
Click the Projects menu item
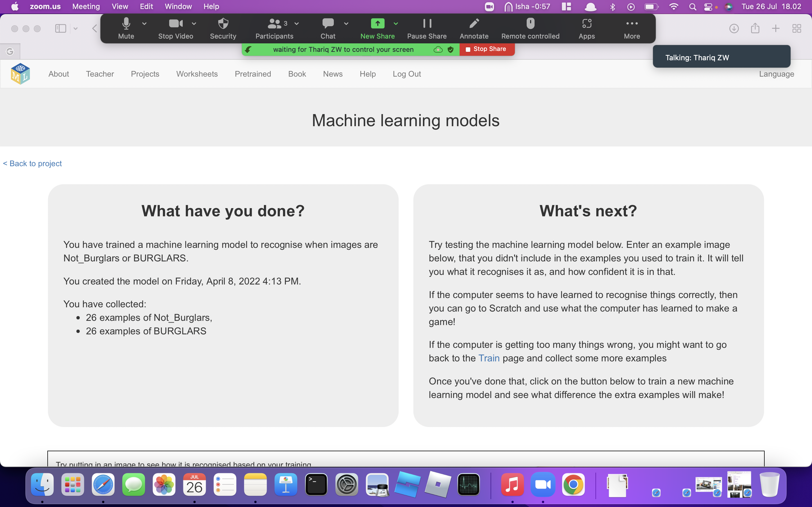pyautogui.click(x=144, y=73)
